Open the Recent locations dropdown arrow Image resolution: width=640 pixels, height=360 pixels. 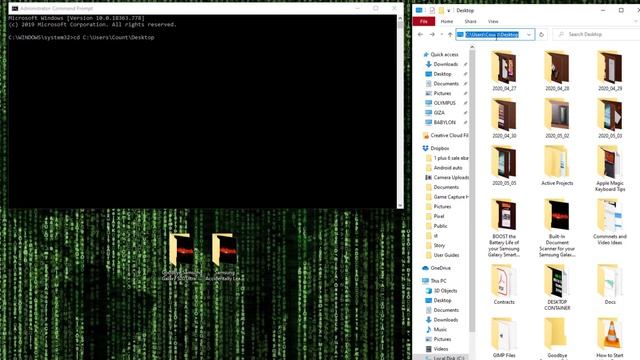[441, 35]
